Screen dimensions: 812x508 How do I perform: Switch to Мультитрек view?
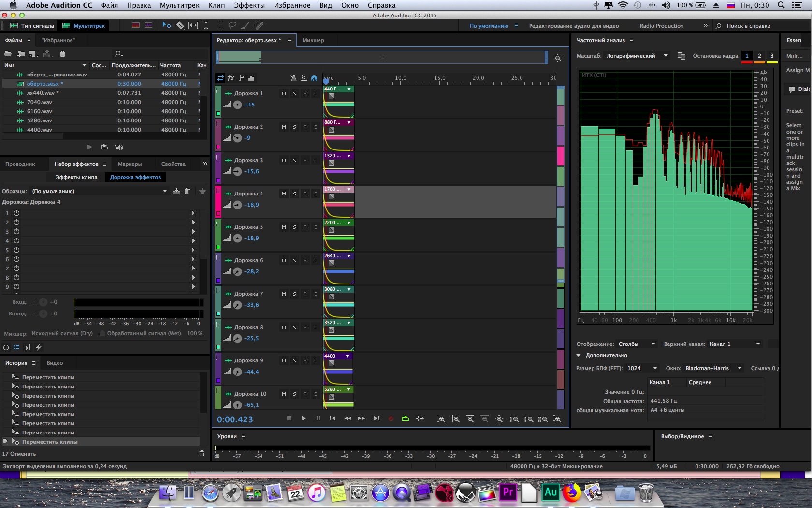tap(84, 26)
